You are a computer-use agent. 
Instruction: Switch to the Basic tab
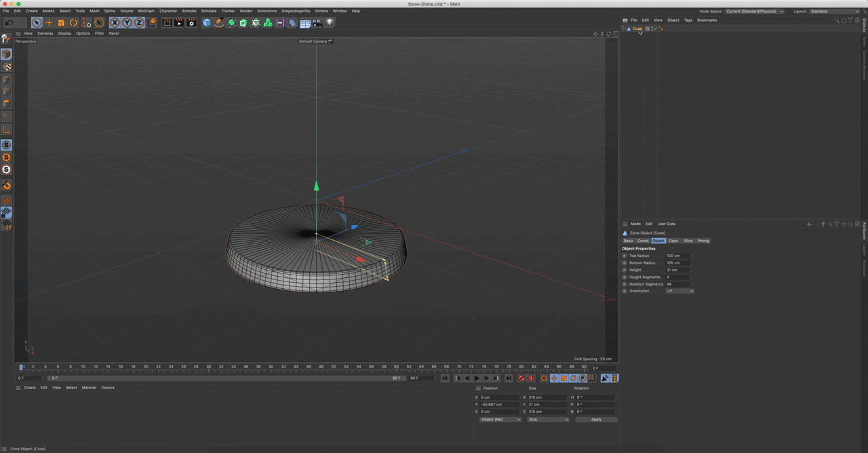click(629, 241)
